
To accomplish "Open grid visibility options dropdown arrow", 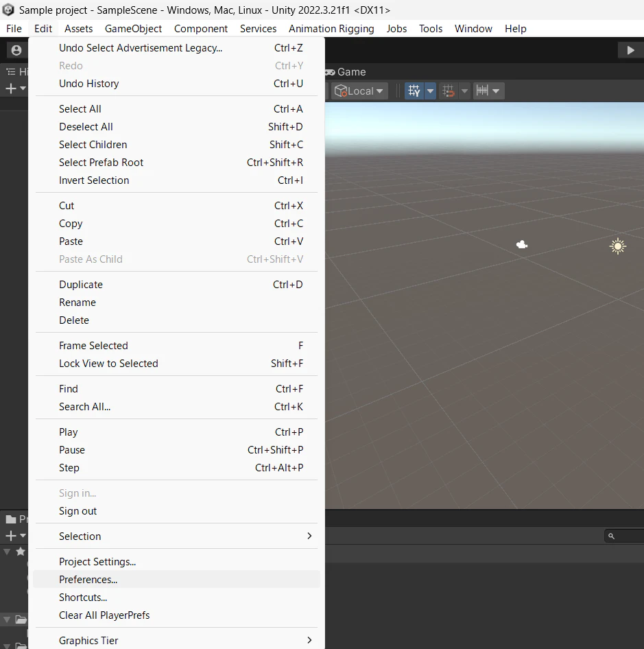I will pos(431,91).
